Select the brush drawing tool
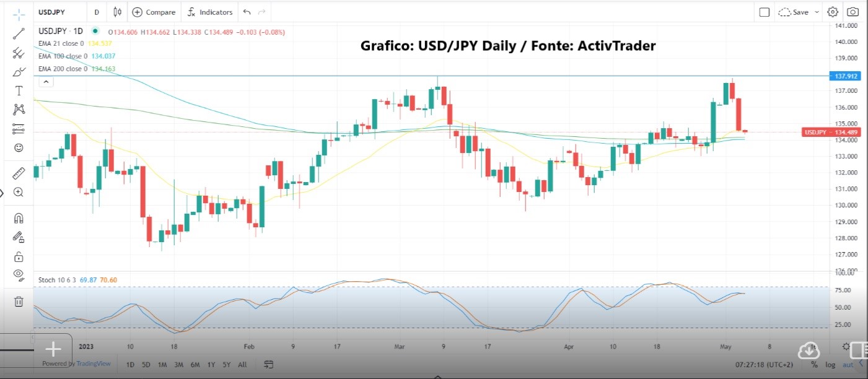868x379 pixels. [19, 72]
